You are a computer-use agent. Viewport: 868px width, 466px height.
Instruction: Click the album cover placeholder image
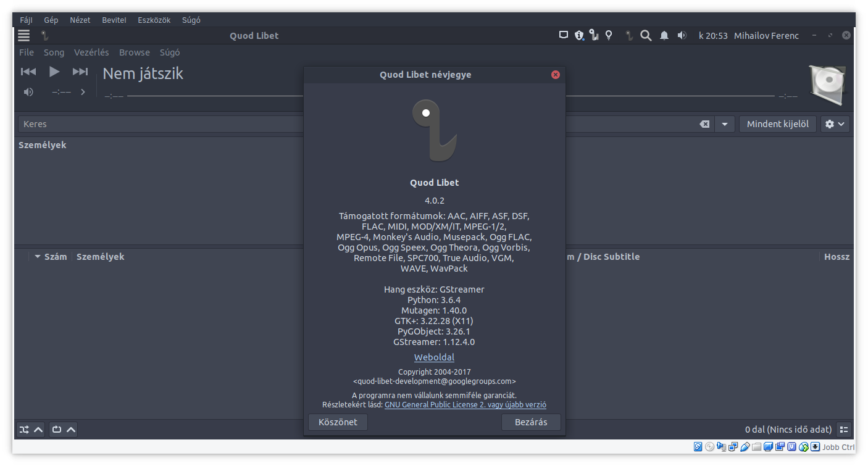828,85
